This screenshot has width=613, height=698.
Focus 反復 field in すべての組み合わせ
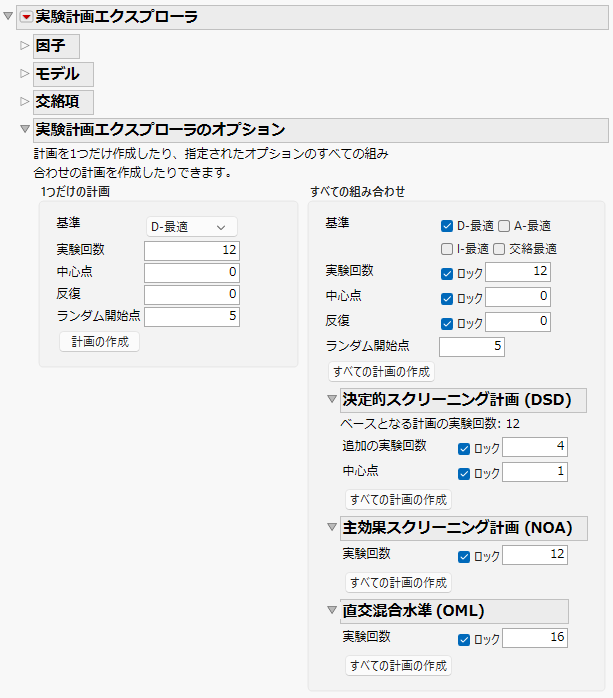pos(518,322)
